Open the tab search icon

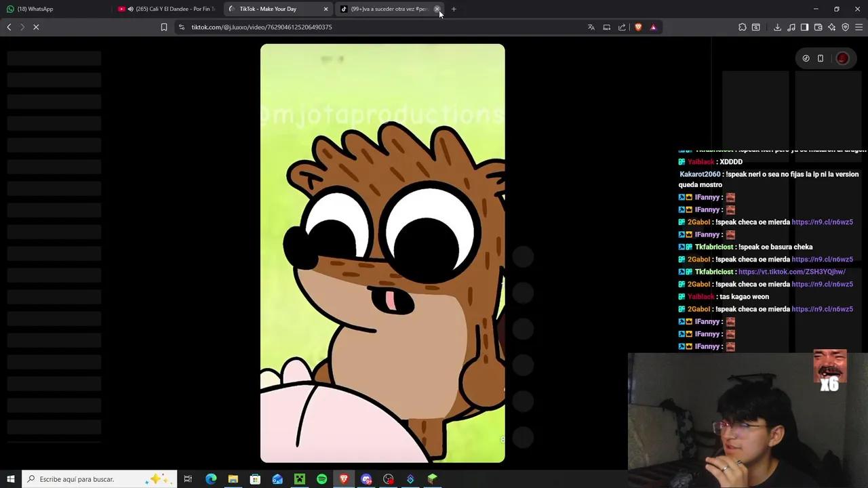[x=755, y=27]
